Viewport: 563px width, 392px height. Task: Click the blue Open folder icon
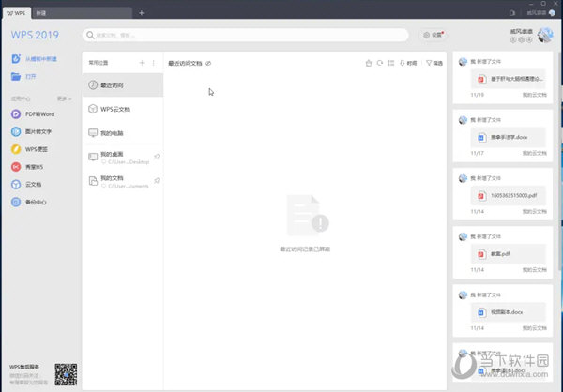coord(16,77)
